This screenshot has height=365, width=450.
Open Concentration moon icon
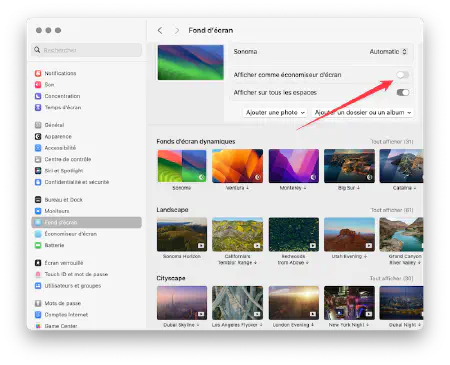coord(38,96)
